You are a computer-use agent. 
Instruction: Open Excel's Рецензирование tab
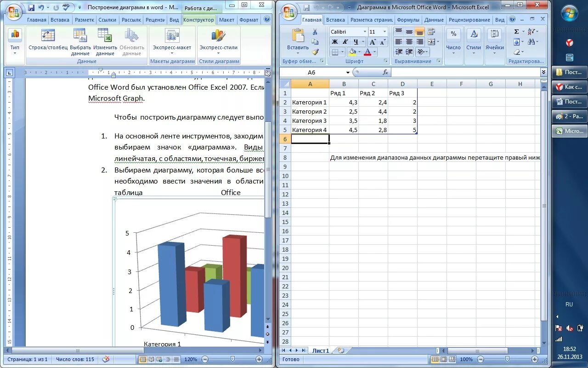[x=469, y=20]
